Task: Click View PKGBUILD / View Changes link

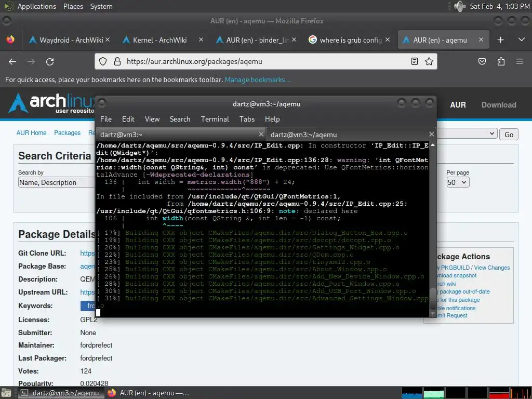Action: pyautogui.click(x=473, y=268)
